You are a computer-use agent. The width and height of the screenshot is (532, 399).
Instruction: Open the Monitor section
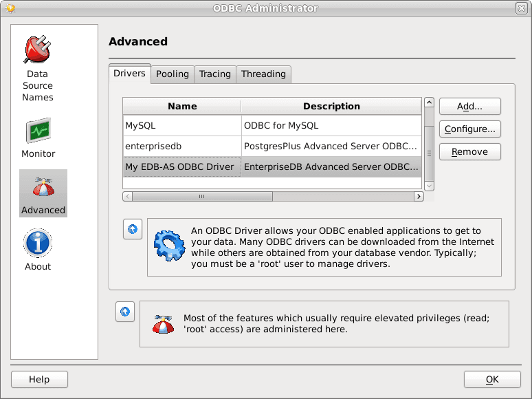click(x=38, y=138)
